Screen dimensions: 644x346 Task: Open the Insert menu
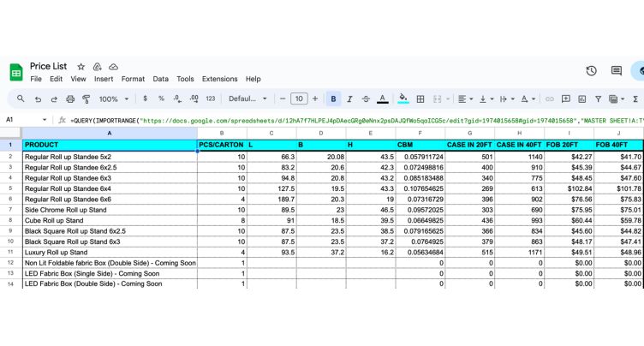click(104, 79)
